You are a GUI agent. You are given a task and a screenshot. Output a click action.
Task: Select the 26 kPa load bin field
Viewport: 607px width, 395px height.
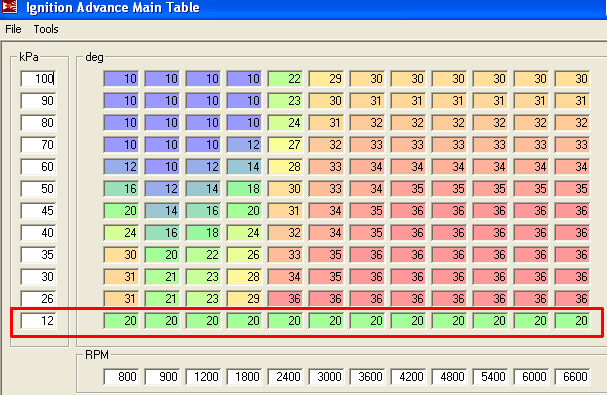click(38, 299)
